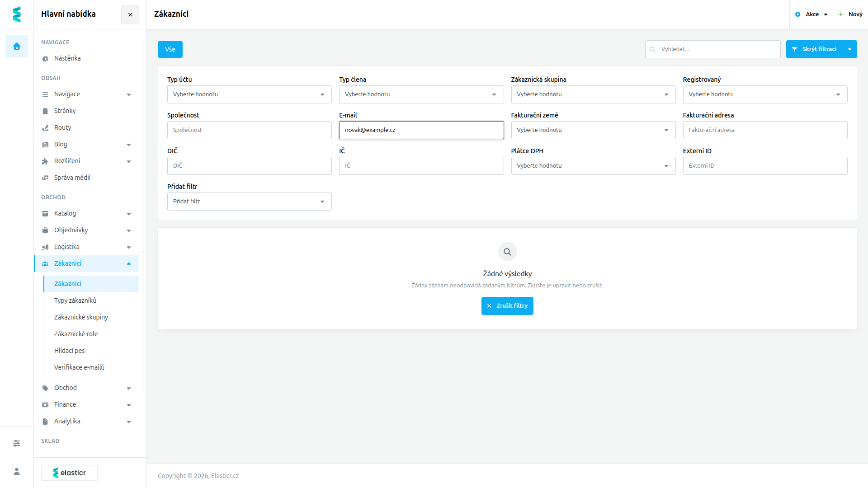
Task: Click the Nový button
Action: tap(850, 14)
